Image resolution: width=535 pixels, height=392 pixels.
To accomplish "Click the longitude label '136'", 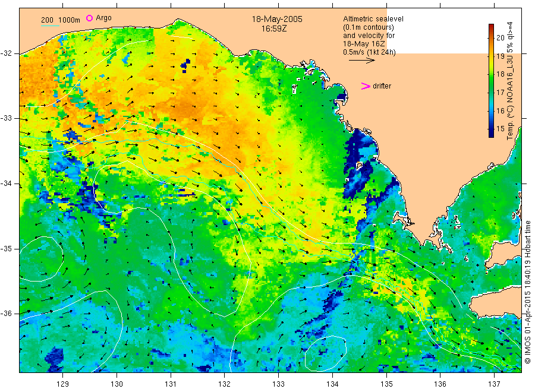I will (440, 384).
